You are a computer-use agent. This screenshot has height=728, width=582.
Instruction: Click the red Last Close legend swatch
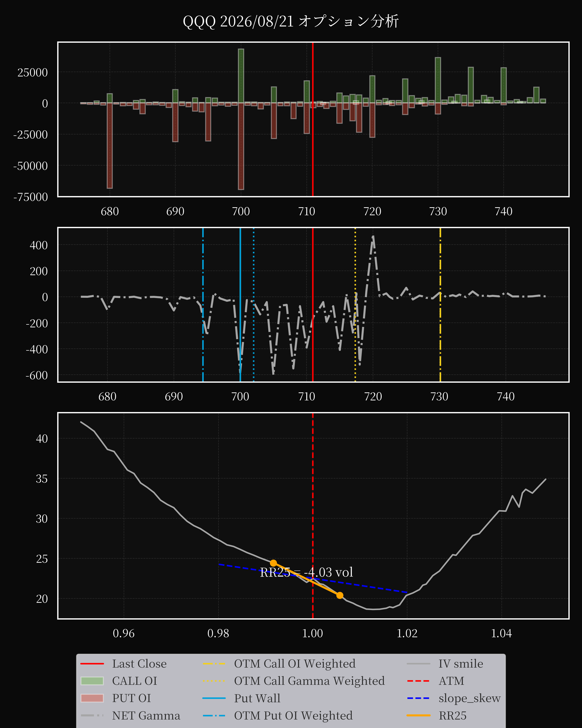[x=92, y=664]
